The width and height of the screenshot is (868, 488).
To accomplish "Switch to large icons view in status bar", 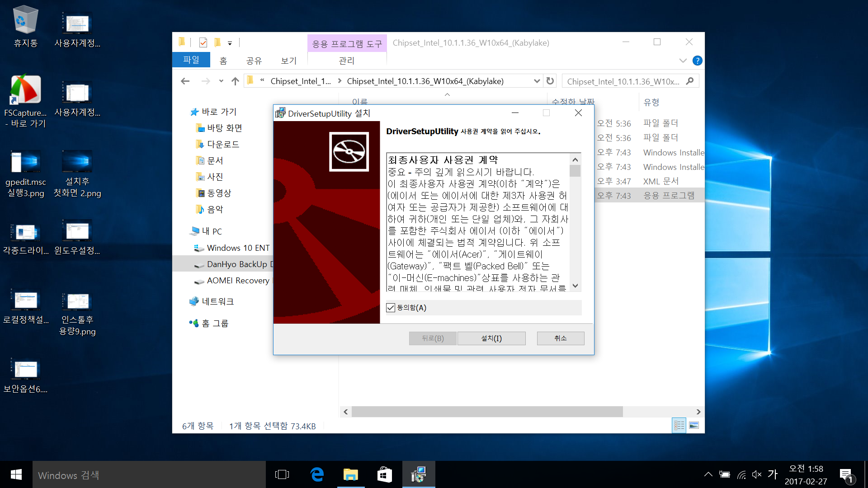I will tap(694, 425).
